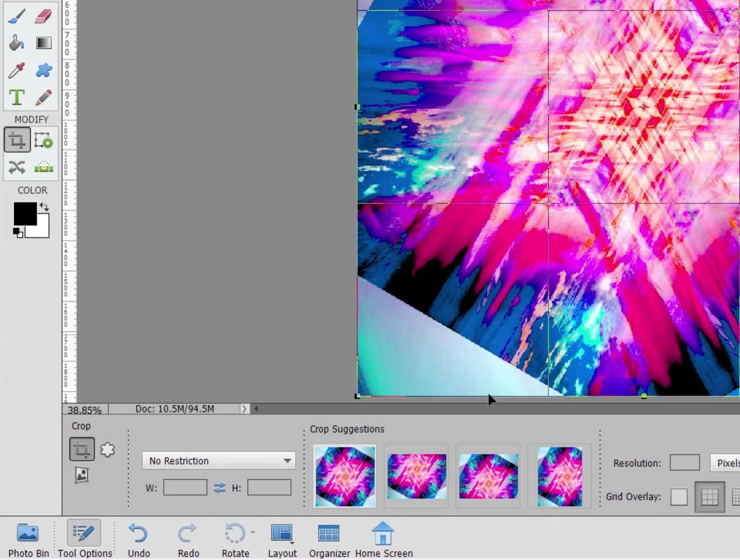The height and width of the screenshot is (560, 740).
Task: Click the Undo button
Action: pyautogui.click(x=139, y=539)
